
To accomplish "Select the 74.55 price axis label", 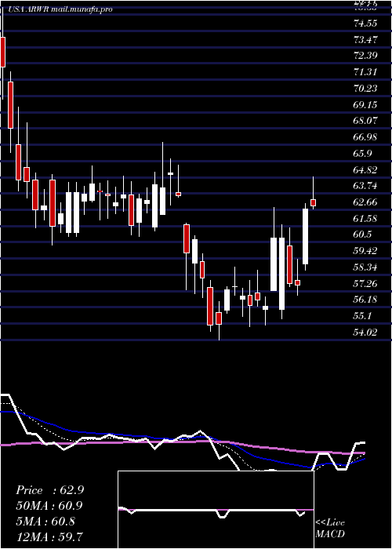I will (365, 24).
